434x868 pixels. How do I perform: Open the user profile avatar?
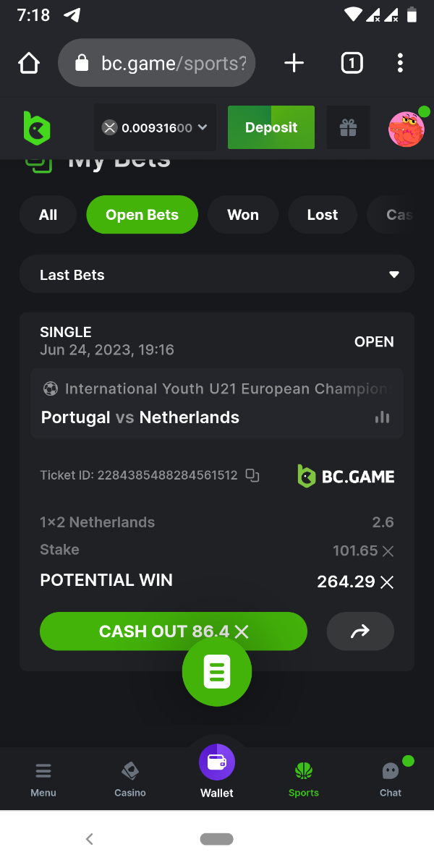tap(406, 129)
